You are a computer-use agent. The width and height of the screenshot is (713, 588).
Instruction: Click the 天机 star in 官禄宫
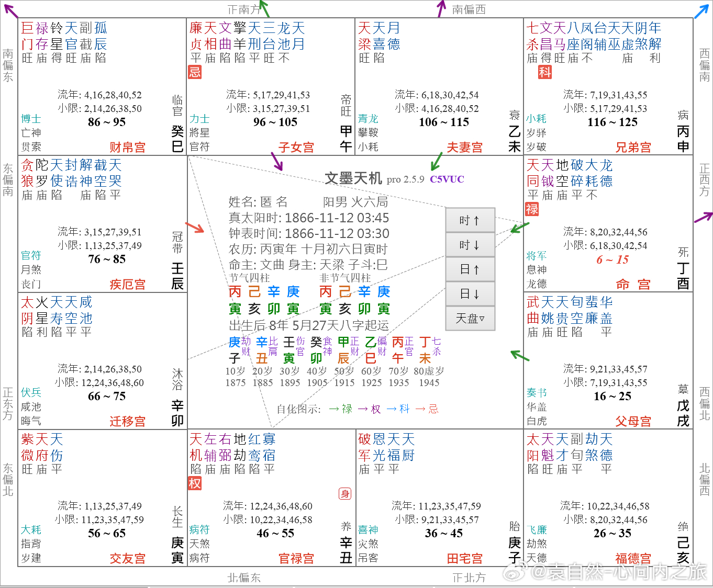click(196, 447)
